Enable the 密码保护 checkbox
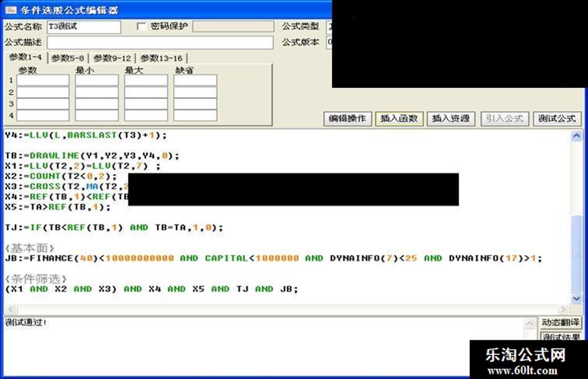The height and width of the screenshot is (379, 588). click(x=141, y=26)
